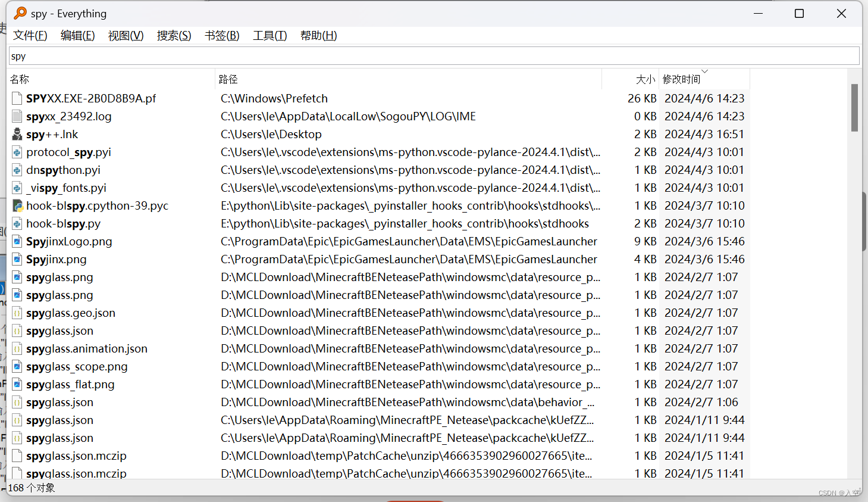Screen dimensions: 868x502
Task: Select the file name SPYXX.EXE-2B0D8B9A.pf
Action: [91, 98]
